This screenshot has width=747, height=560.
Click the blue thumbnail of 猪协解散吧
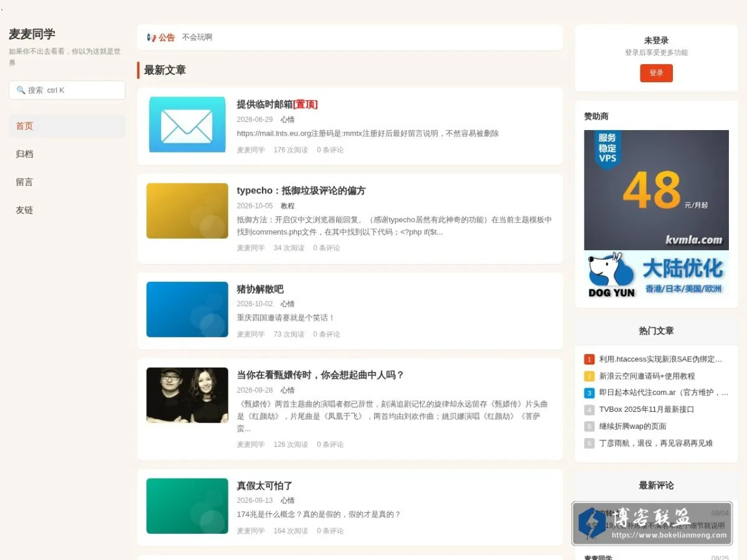click(x=187, y=309)
